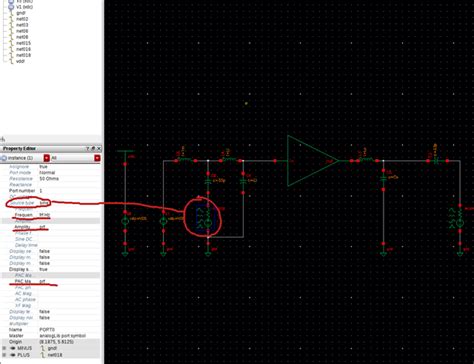Select the net016 net in navigator
This screenshot has height=364, width=474.
[23, 49]
